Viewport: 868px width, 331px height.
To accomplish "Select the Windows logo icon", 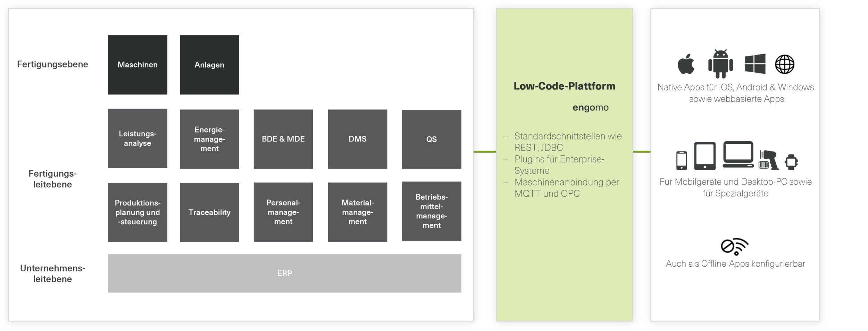I will point(755,64).
